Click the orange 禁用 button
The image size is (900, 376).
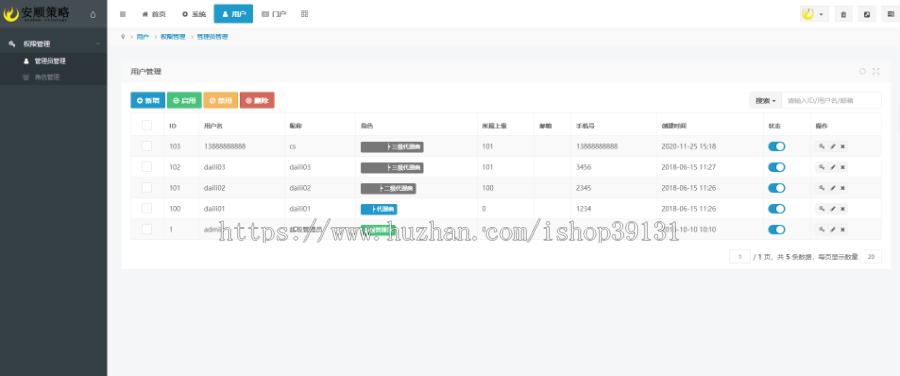pos(220,100)
